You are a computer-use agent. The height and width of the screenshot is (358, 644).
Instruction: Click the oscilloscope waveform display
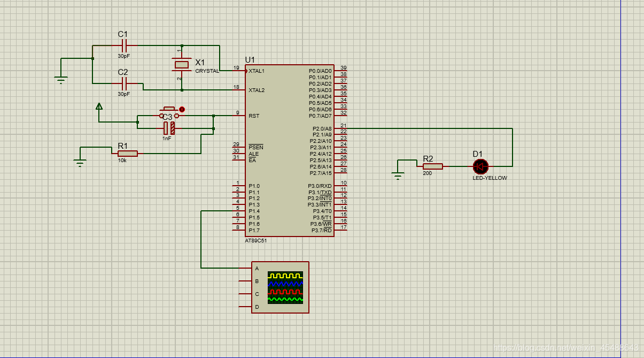point(285,287)
